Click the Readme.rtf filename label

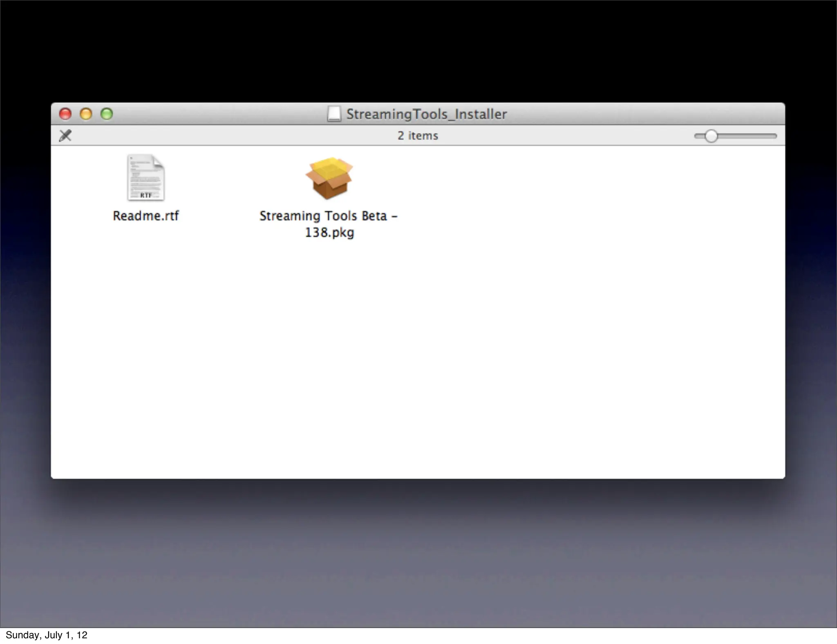click(145, 216)
